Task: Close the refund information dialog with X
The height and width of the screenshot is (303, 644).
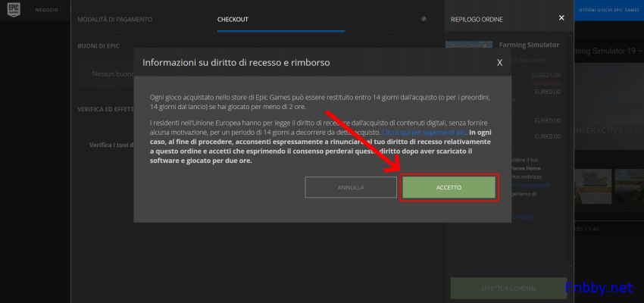Action: click(x=499, y=63)
